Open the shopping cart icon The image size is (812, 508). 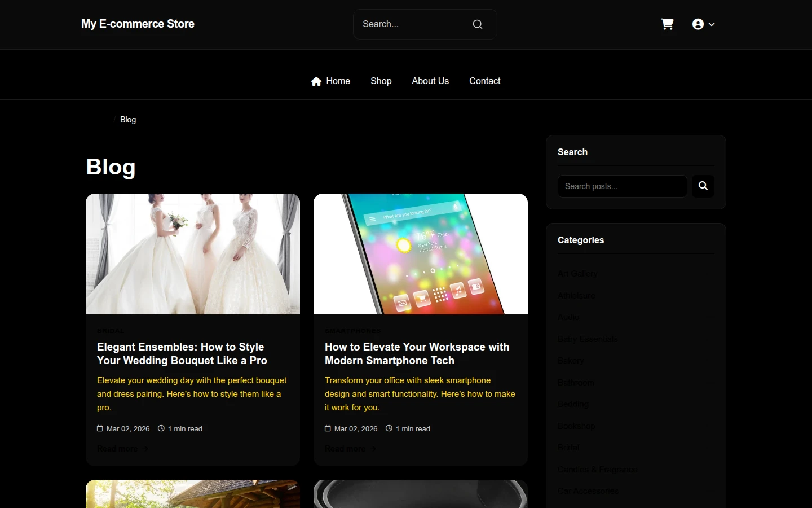tap(667, 24)
